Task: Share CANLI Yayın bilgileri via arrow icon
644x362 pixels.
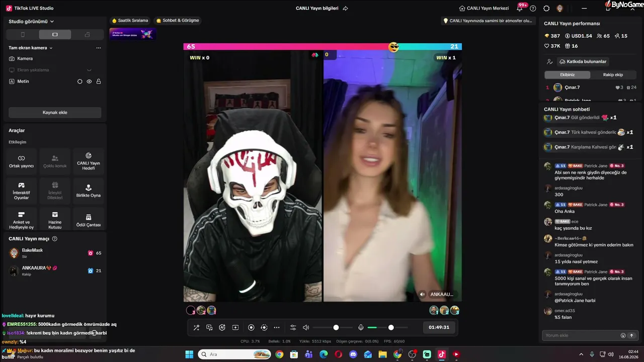Action: (346, 9)
